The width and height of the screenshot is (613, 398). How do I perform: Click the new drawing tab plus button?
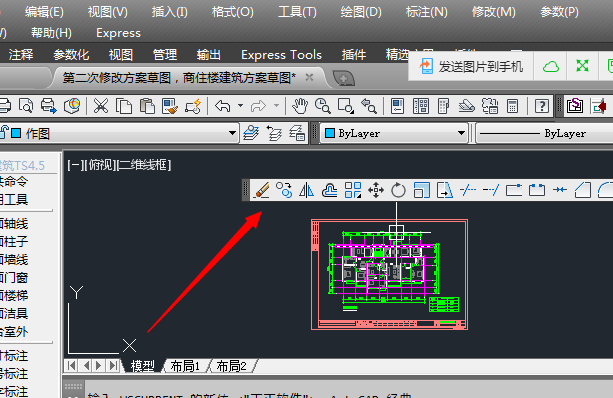tap(344, 78)
